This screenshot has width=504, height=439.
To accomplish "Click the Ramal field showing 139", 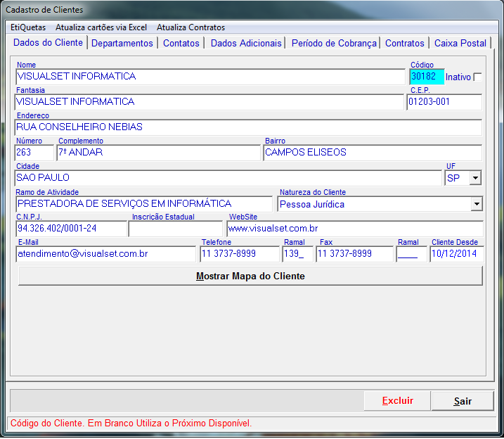I will (297, 254).
